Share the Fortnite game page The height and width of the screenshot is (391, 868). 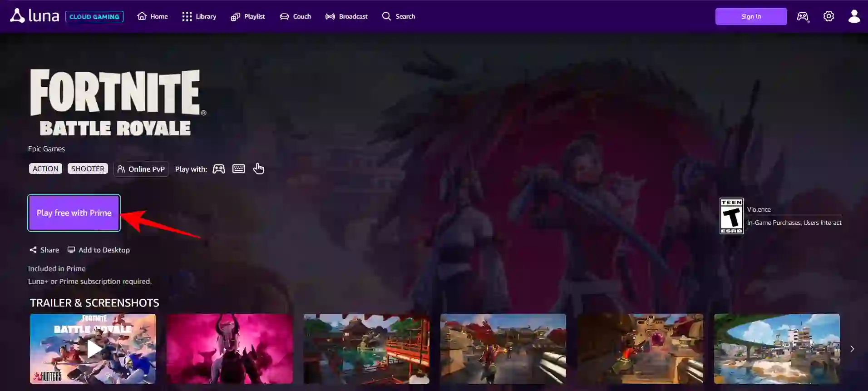click(44, 250)
